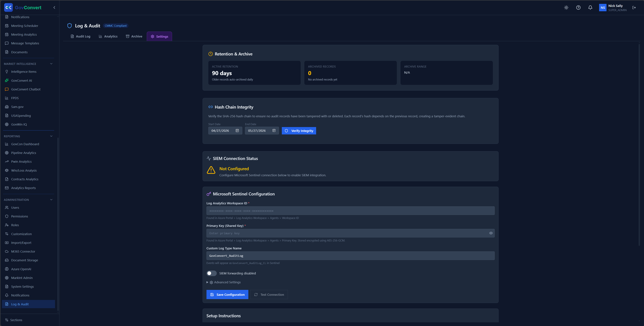
Task: Open Nick Sally user profile
Action: [613, 8]
